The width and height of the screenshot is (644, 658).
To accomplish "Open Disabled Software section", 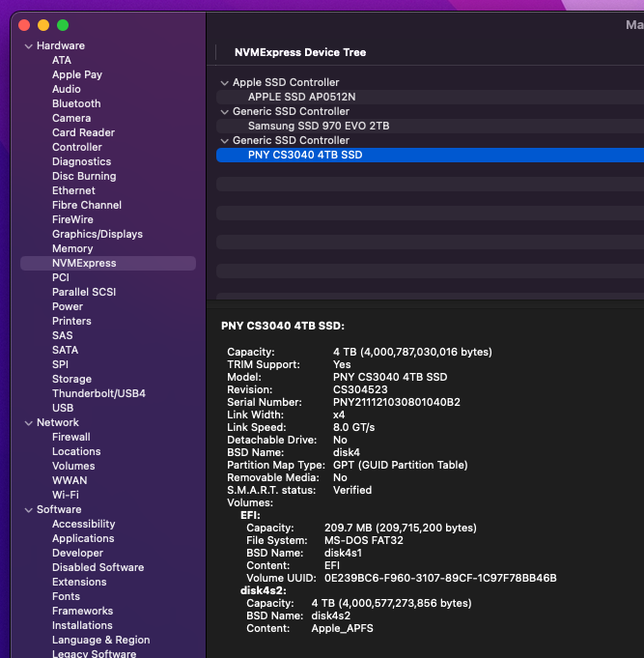I will (98, 567).
